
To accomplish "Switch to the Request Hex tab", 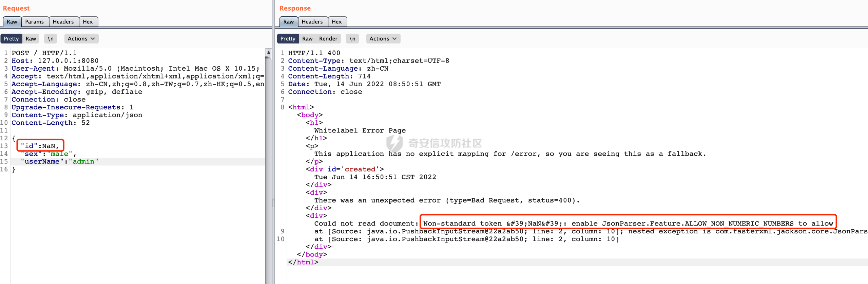I will pyautogui.click(x=88, y=22).
